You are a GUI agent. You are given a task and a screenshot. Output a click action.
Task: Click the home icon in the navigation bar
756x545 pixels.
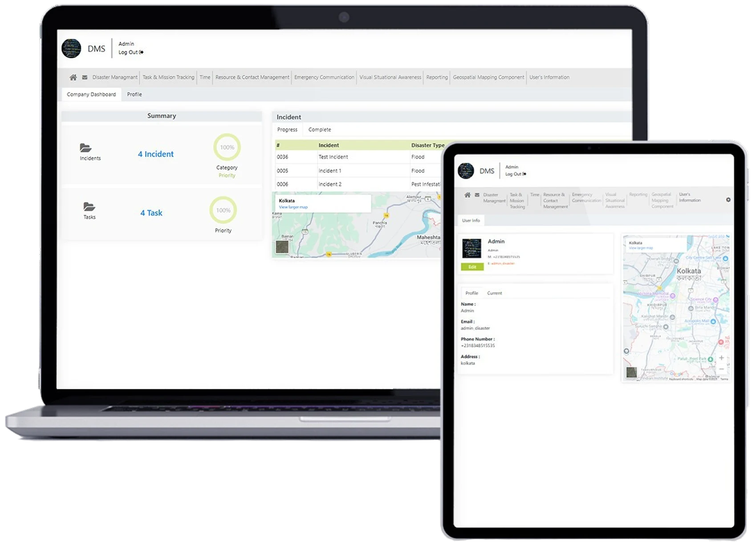click(x=73, y=77)
